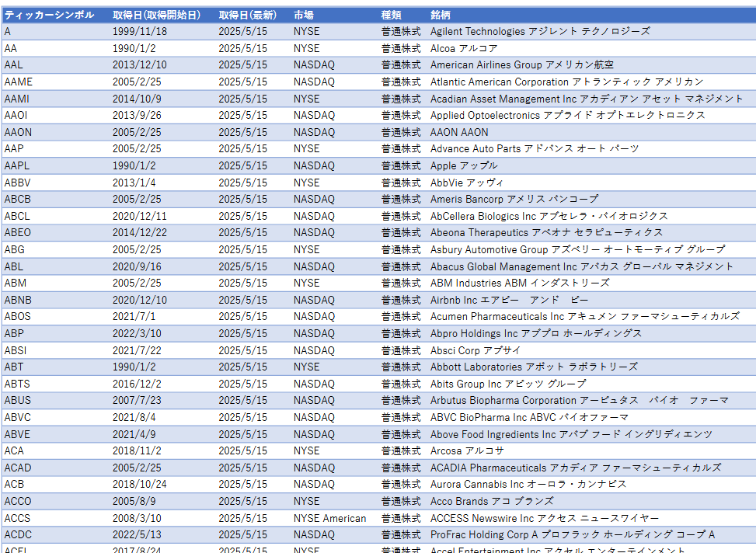This screenshot has height=553, width=756.
Task: Click the ACAD ticker cell
Action: pyautogui.click(x=18, y=468)
